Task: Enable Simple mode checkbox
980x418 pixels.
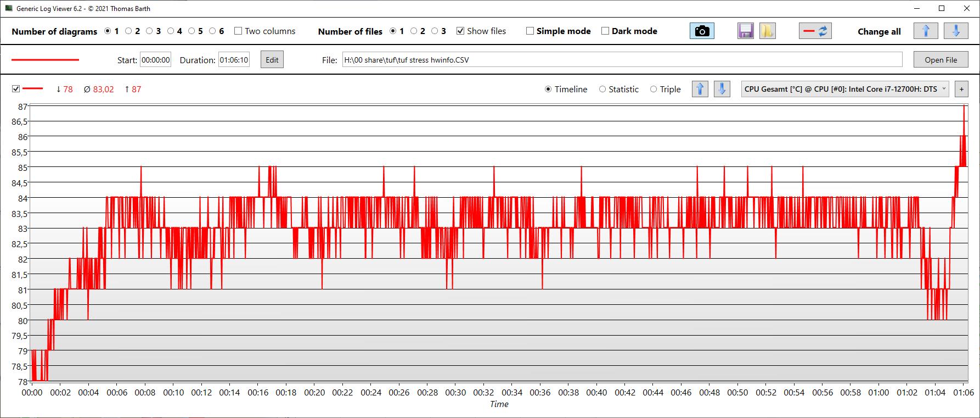Action: (x=530, y=31)
